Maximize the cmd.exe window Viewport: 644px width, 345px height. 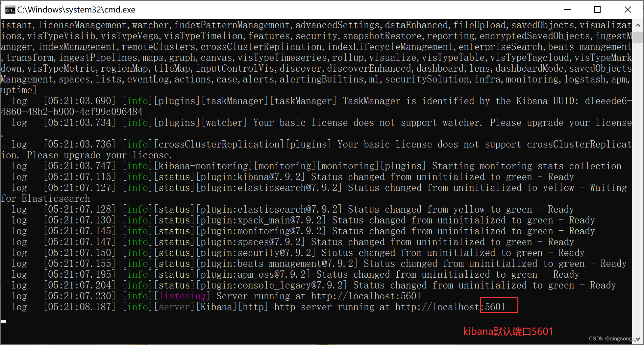(x=597, y=10)
